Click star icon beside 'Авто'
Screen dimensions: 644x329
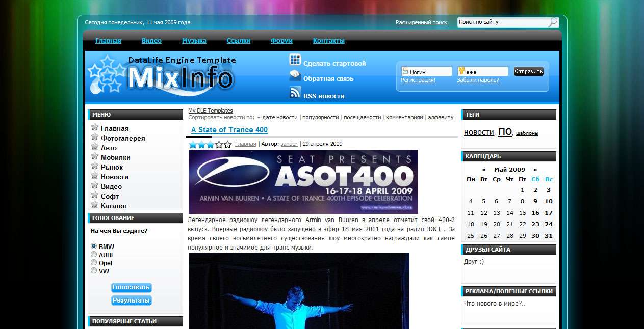[x=95, y=147]
